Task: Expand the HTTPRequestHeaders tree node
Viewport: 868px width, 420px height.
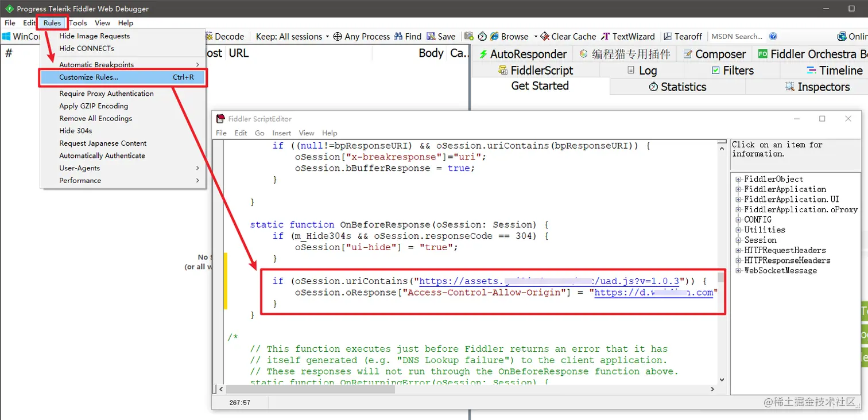Action: point(738,250)
